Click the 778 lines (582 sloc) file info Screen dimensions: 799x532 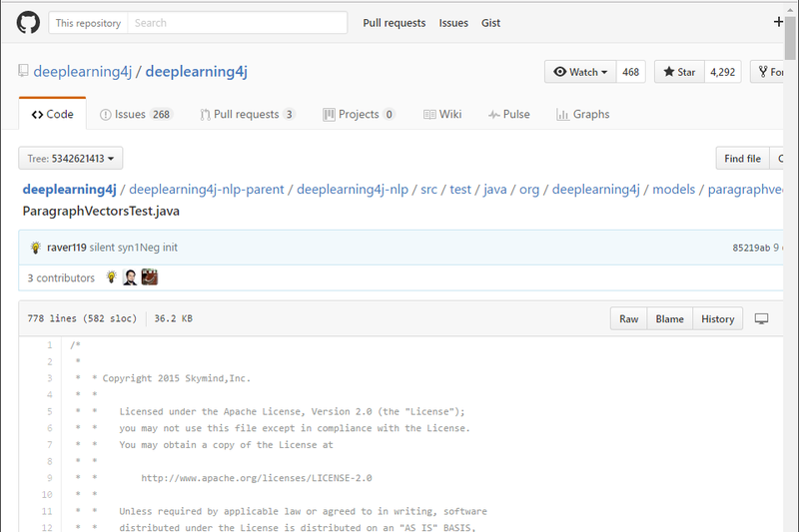pos(82,318)
